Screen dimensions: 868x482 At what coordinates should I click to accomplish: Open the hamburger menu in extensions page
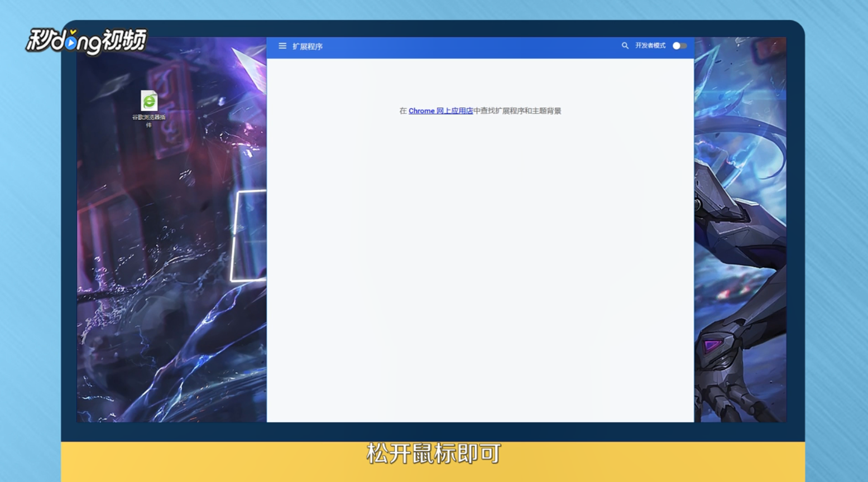(282, 46)
